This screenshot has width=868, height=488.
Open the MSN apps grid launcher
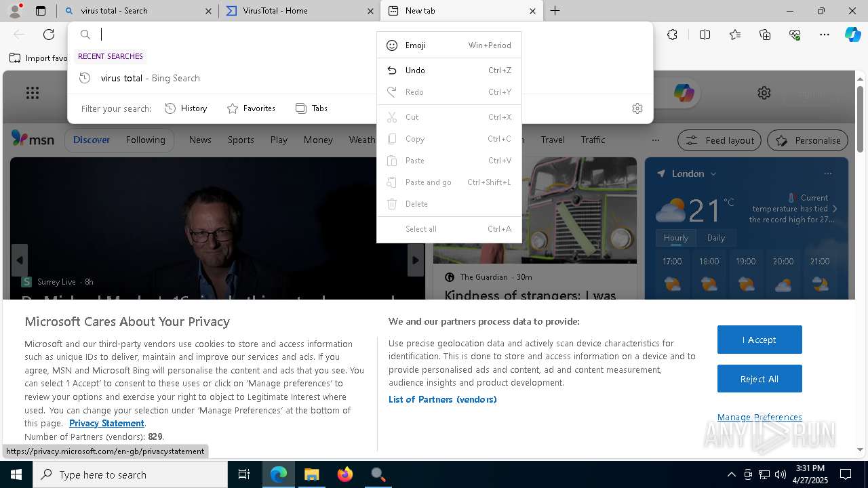point(32,93)
